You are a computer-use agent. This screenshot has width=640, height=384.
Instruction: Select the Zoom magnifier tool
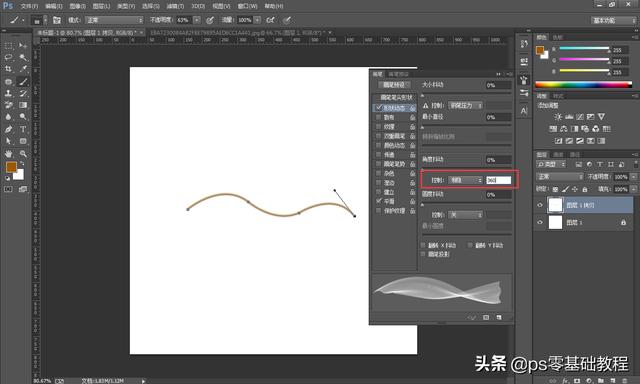pyautogui.click(x=23, y=153)
